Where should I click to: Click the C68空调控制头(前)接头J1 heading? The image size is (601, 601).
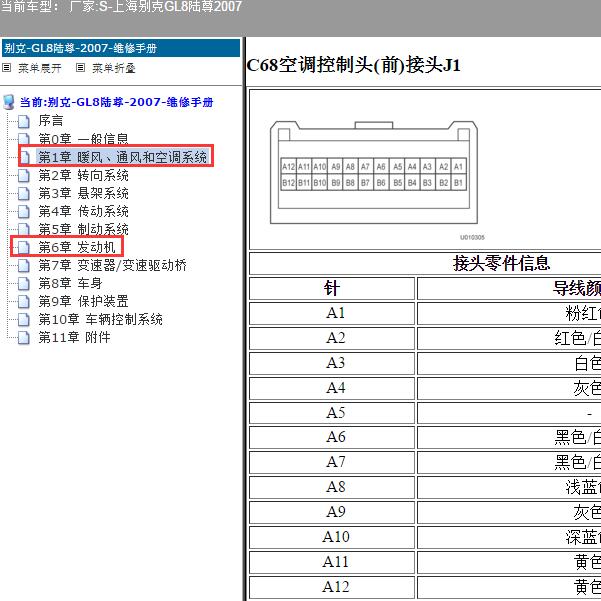tap(353, 65)
